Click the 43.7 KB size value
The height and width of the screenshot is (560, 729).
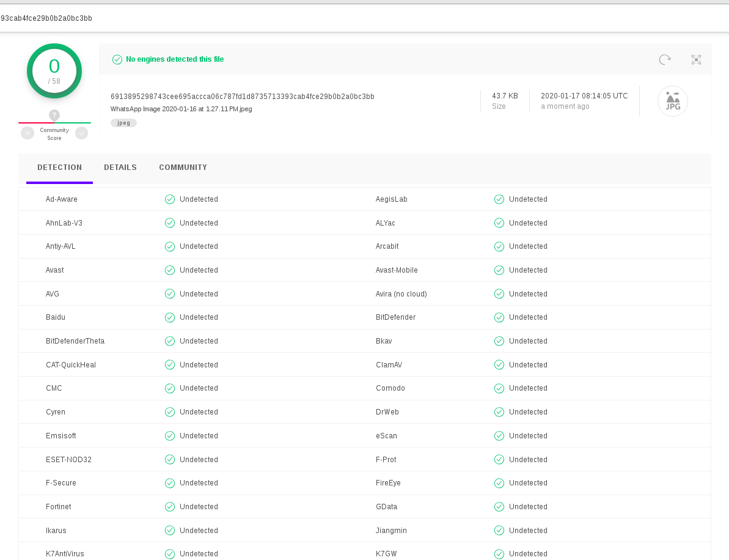(505, 96)
